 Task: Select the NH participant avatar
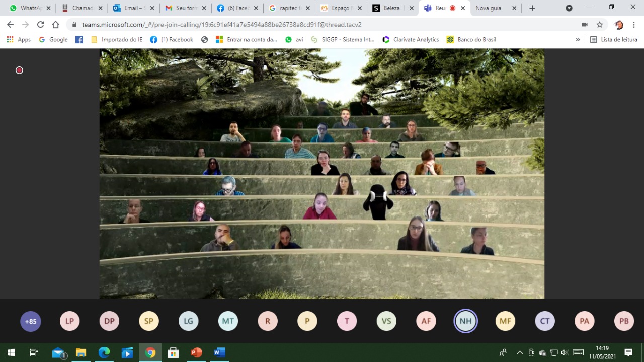tap(465, 321)
